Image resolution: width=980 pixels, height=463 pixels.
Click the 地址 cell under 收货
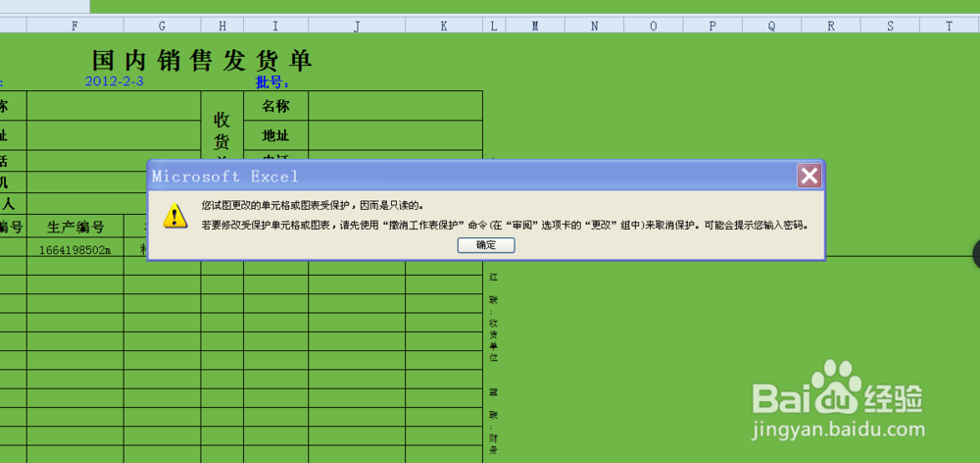coord(275,135)
